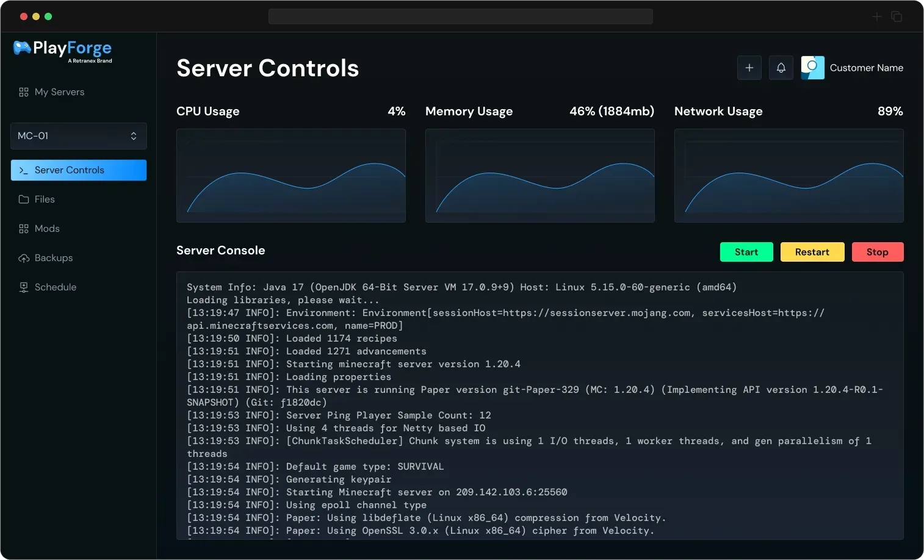Click console line 'Loaded 1271 advancements'

(x=306, y=351)
